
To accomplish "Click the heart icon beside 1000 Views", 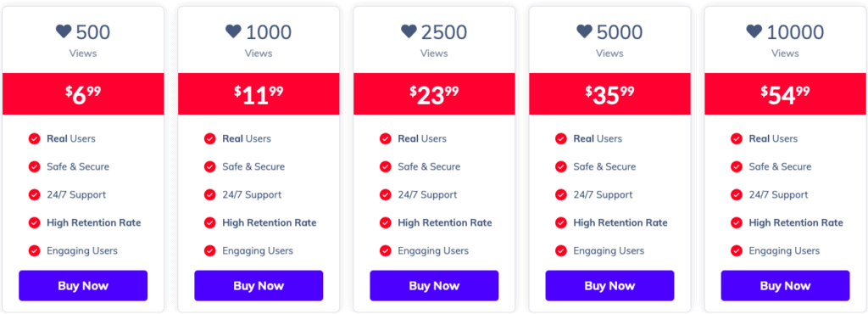I will tap(234, 31).
